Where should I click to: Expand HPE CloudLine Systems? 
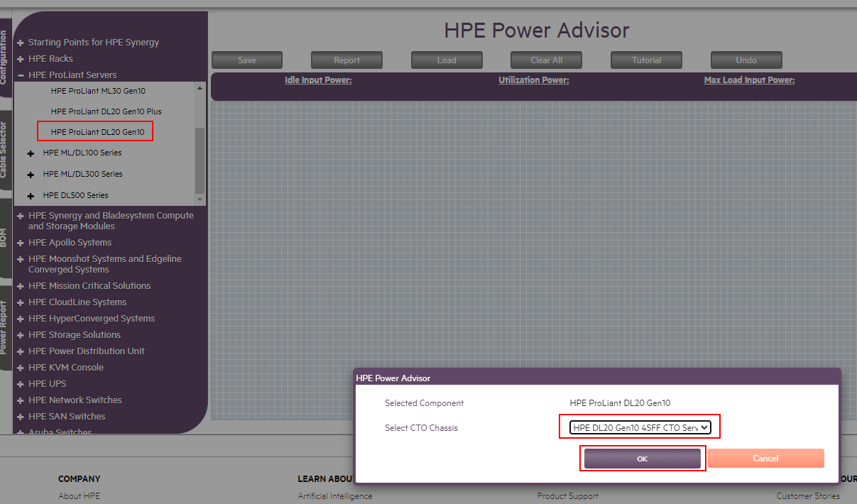coord(21,302)
